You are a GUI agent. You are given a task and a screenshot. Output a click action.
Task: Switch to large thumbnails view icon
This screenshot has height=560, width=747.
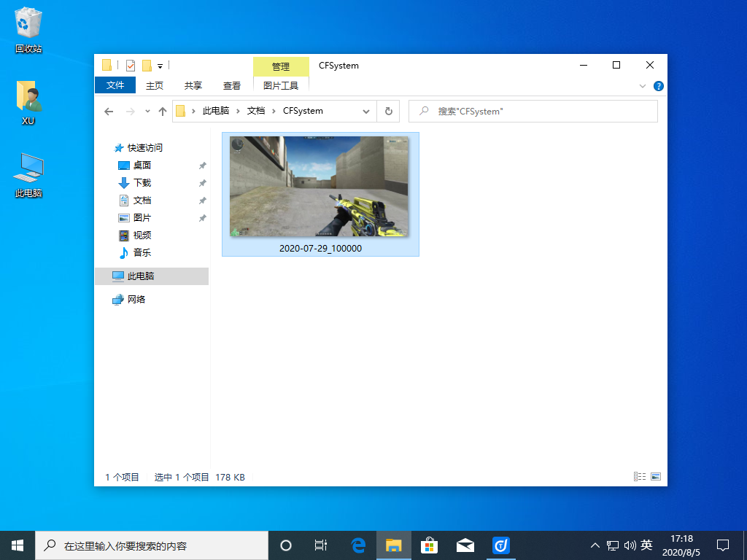click(656, 477)
